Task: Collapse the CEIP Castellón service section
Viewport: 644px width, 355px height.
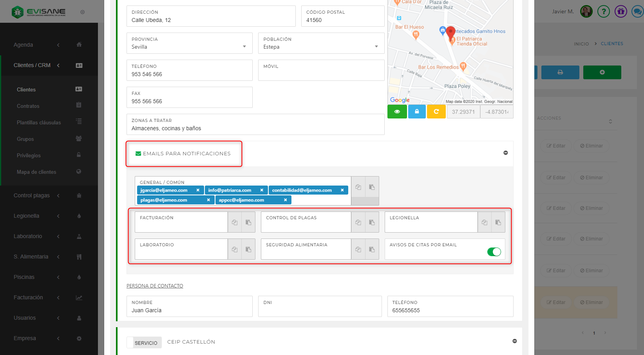Action: (x=514, y=341)
